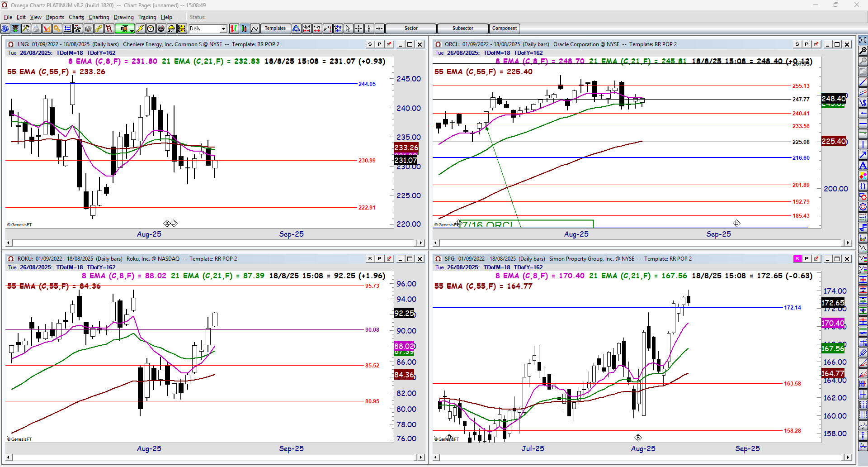Image resolution: width=868 pixels, height=467 pixels.
Task: Select candlestick chart style button
Action: (x=245, y=29)
